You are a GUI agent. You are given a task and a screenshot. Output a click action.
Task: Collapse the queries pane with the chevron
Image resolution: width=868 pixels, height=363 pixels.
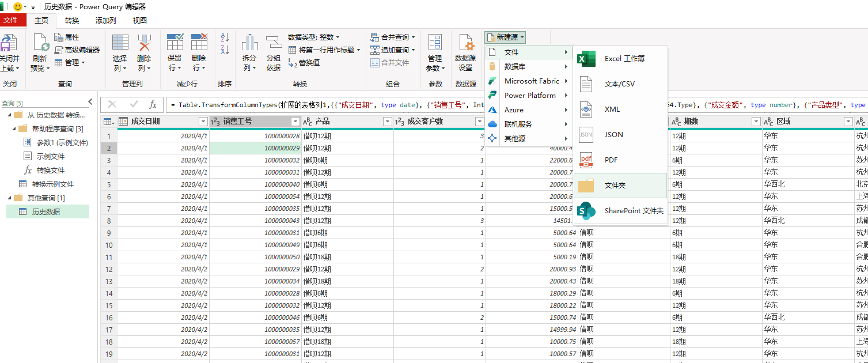tap(90, 102)
